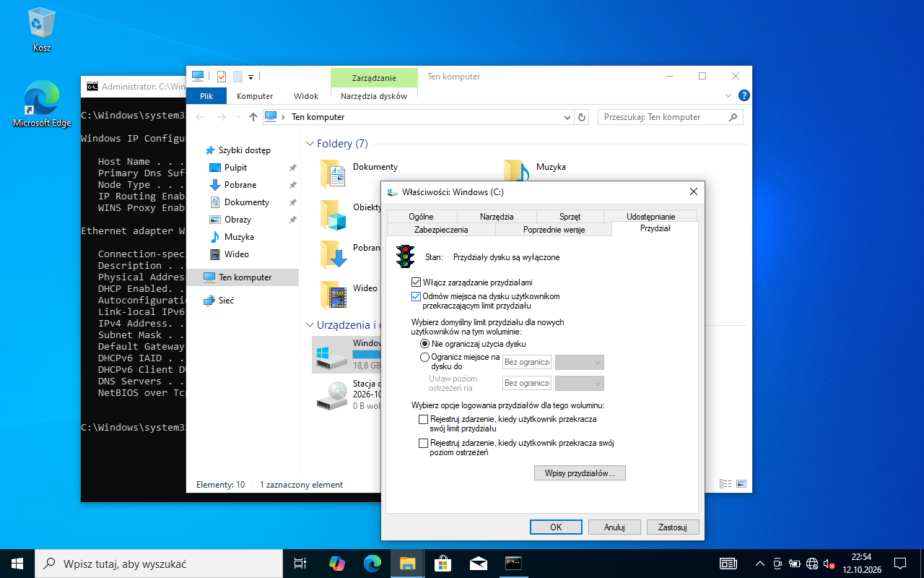The width and height of the screenshot is (924, 578).
Task: Select Pobrane in the Quick access sidebar
Action: tap(240, 185)
